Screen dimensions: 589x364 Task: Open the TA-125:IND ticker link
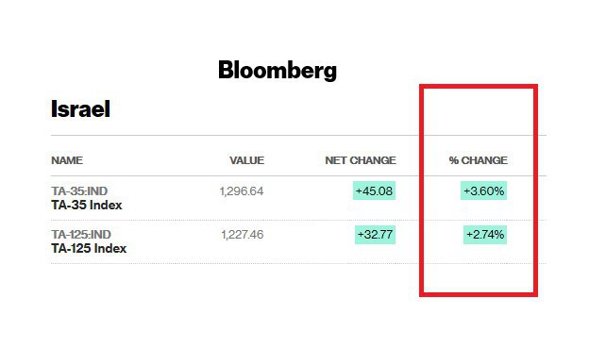coord(81,235)
